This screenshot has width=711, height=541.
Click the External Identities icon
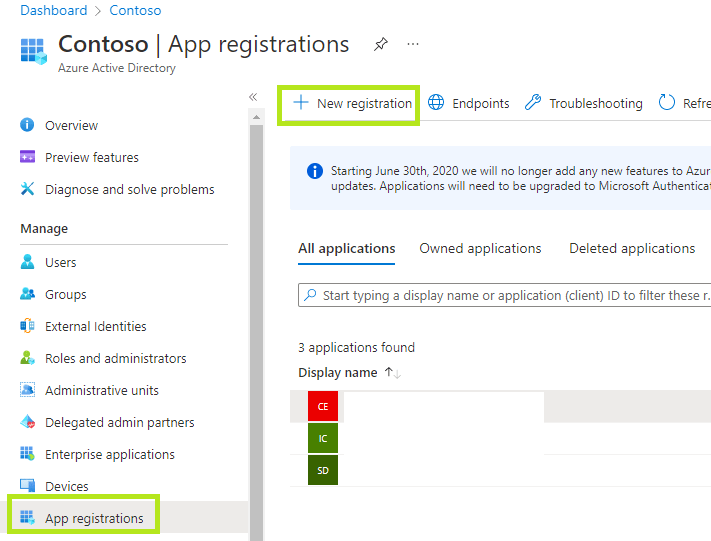(x=27, y=326)
